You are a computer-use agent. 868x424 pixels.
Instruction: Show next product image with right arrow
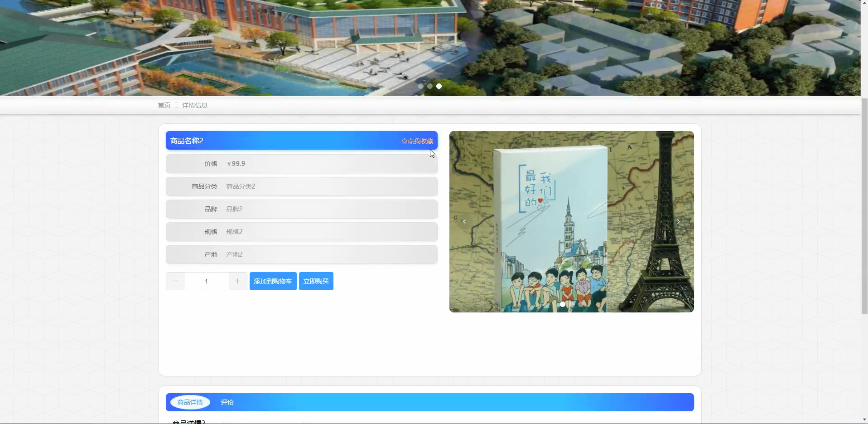click(678, 222)
